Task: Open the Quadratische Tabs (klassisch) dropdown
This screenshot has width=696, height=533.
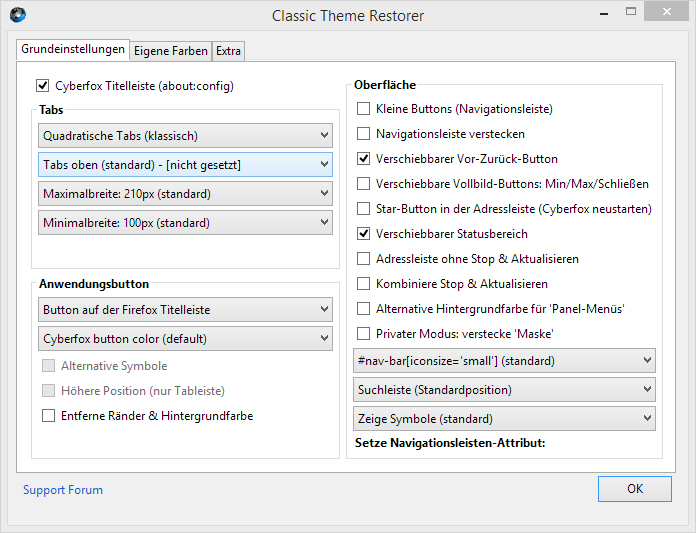Action: 186,136
